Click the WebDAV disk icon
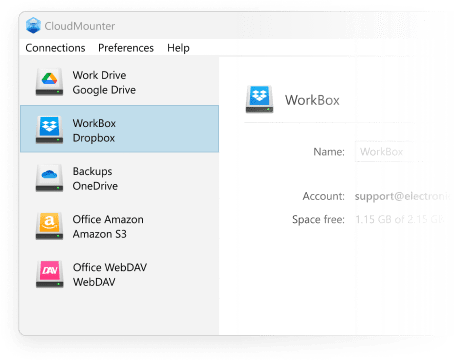468x360 pixels. [x=49, y=274]
